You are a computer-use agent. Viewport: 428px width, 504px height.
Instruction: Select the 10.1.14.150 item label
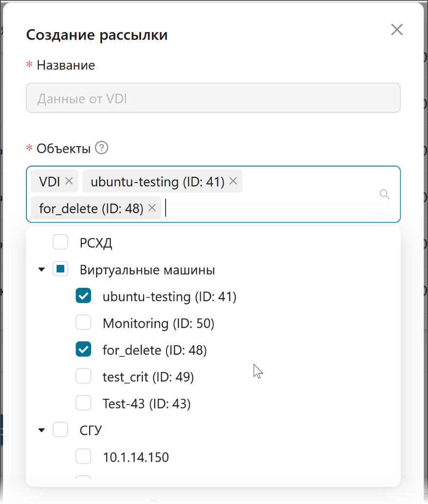tap(136, 457)
